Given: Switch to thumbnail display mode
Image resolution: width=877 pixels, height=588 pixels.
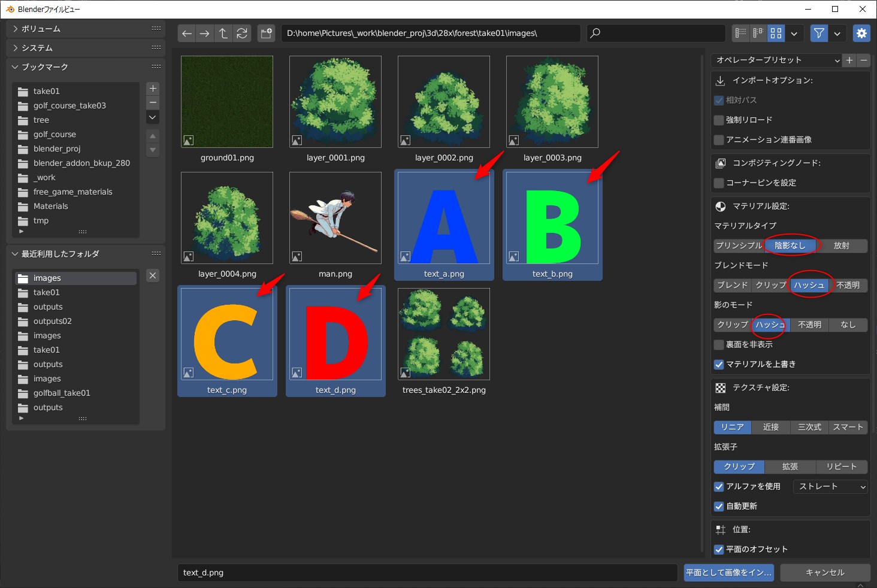Looking at the screenshot, I should coord(776,34).
